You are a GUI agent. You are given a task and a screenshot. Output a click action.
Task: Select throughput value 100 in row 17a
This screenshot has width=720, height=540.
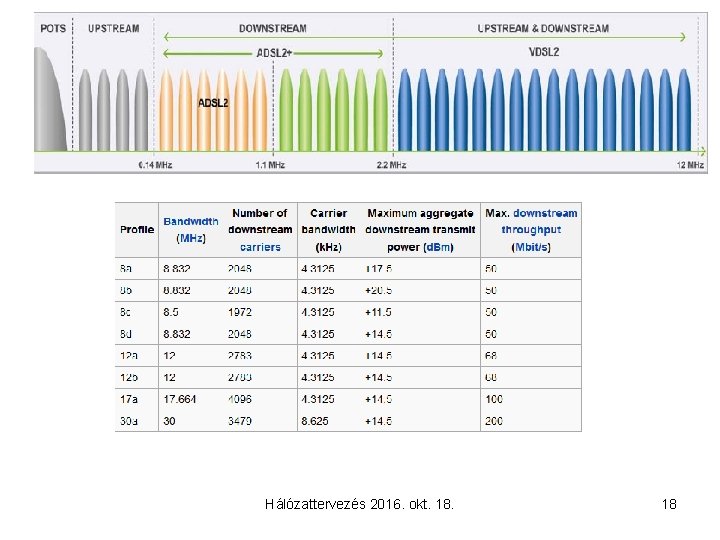(x=494, y=399)
